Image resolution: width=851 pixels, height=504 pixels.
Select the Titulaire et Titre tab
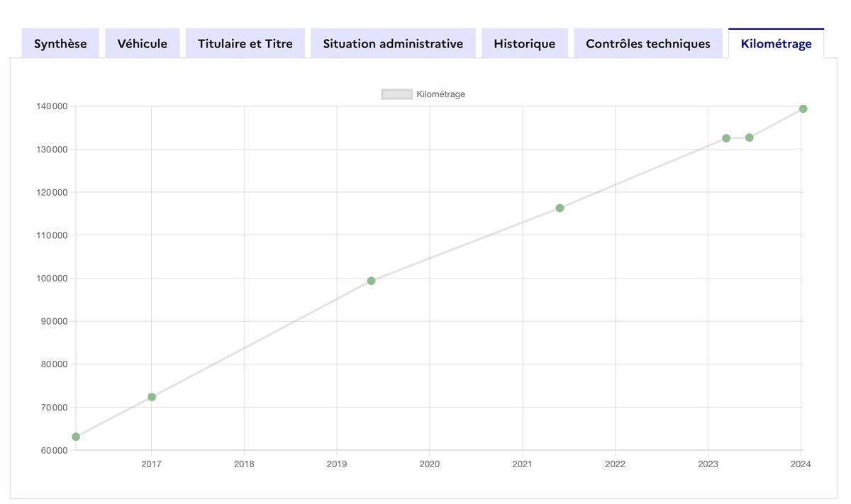tap(245, 44)
